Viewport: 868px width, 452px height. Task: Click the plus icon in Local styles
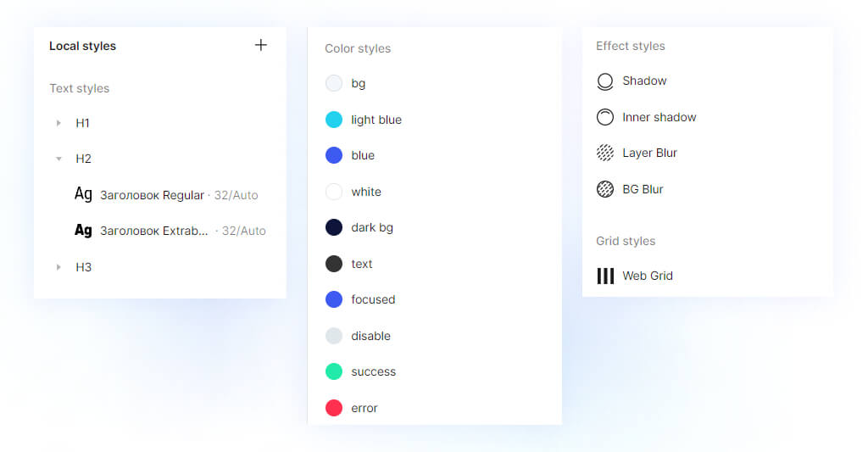[261, 45]
